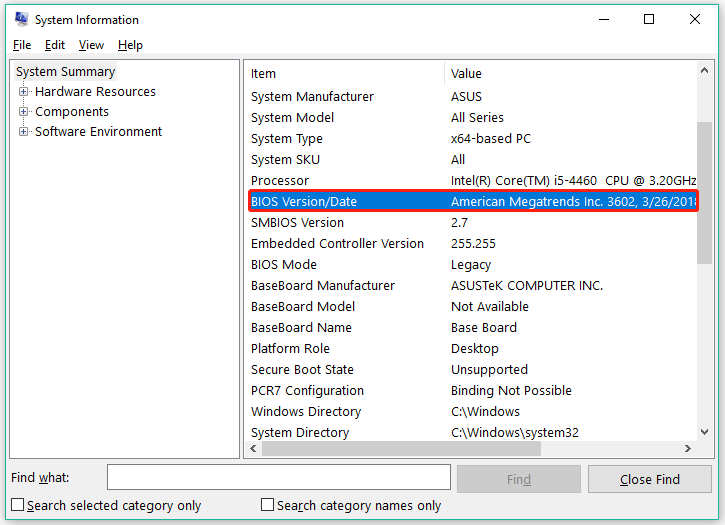The height and width of the screenshot is (525, 725).
Task: Click the Legacy BIOS mode value
Action: (471, 265)
